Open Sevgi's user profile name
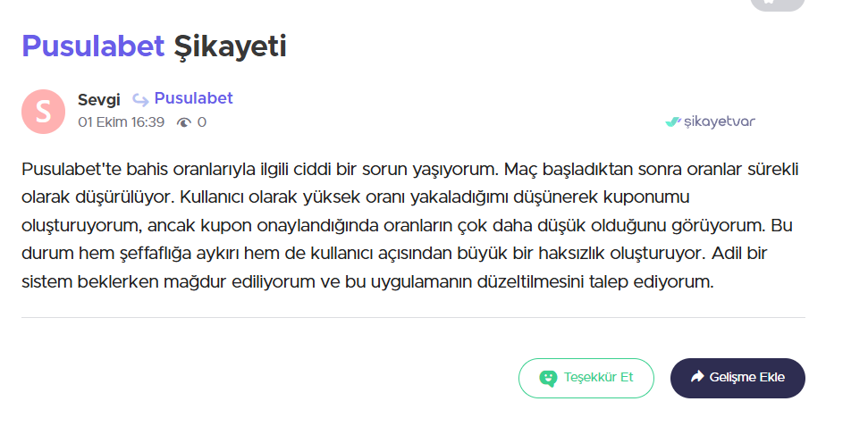Image resolution: width=868 pixels, height=435 pixels. click(x=98, y=100)
